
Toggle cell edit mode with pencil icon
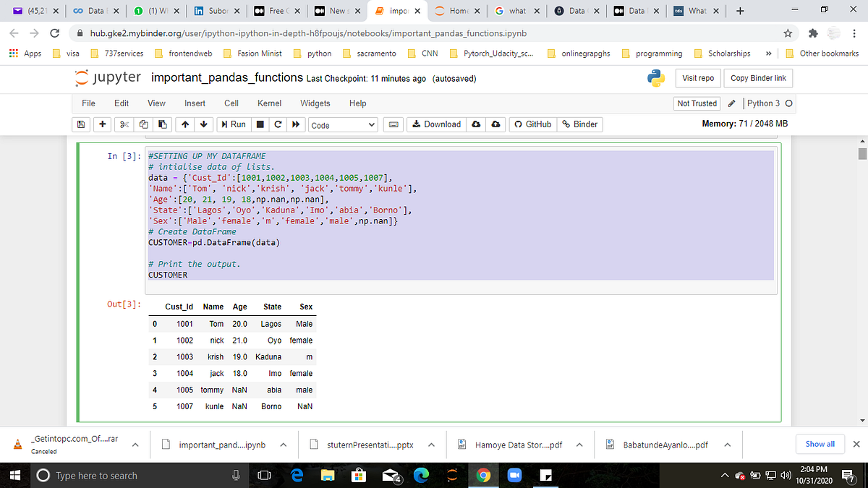point(732,103)
